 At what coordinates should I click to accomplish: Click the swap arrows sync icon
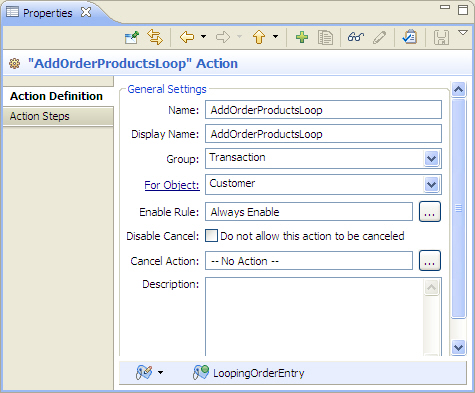pos(155,37)
